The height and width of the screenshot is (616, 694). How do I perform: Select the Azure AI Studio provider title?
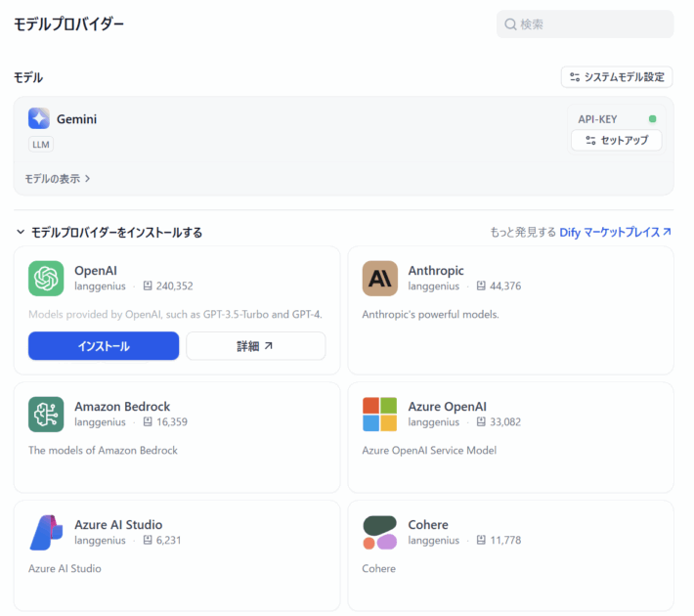tap(118, 525)
